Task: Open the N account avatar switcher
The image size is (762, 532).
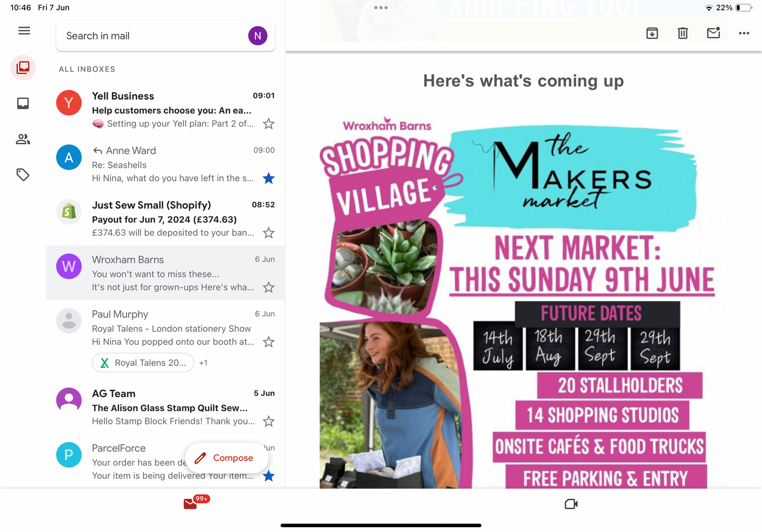Action: [x=258, y=36]
